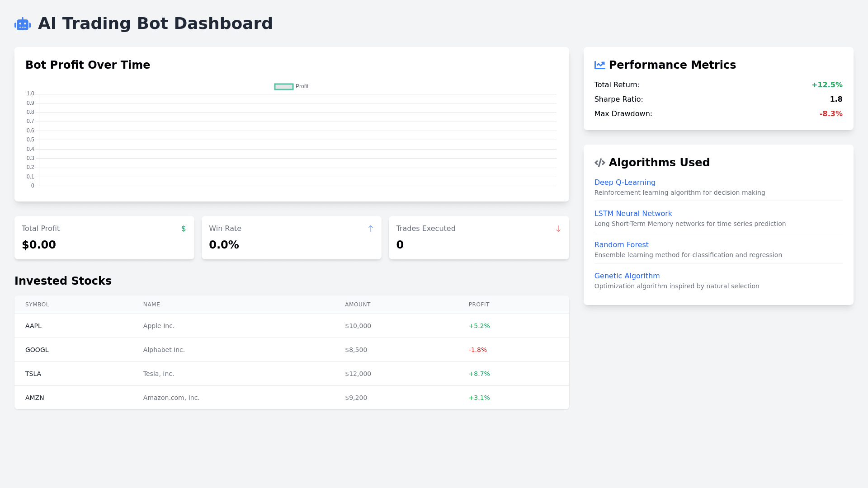Viewport: 868px width, 488px height.
Task: Open the Deep Q-Learning algorithm link
Action: pos(624,183)
